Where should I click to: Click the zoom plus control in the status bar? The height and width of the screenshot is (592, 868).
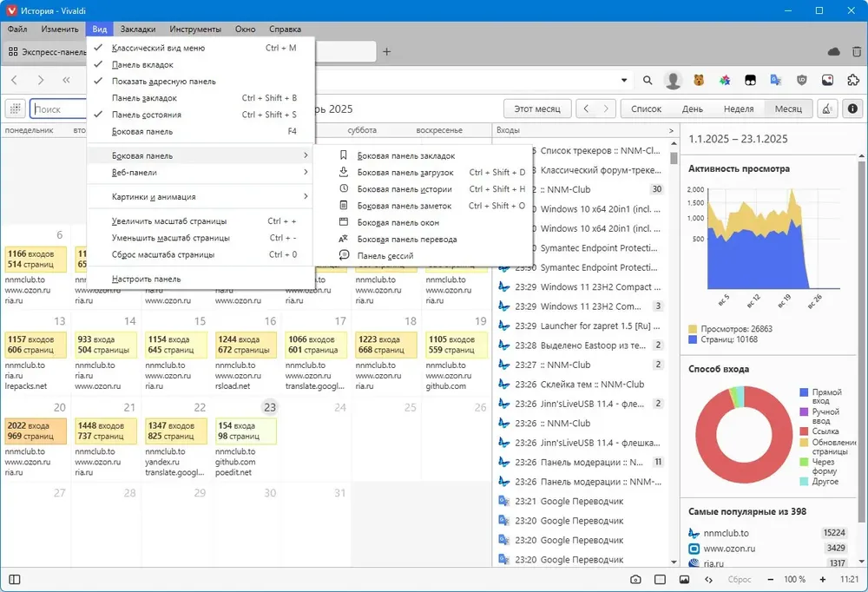[x=823, y=579]
